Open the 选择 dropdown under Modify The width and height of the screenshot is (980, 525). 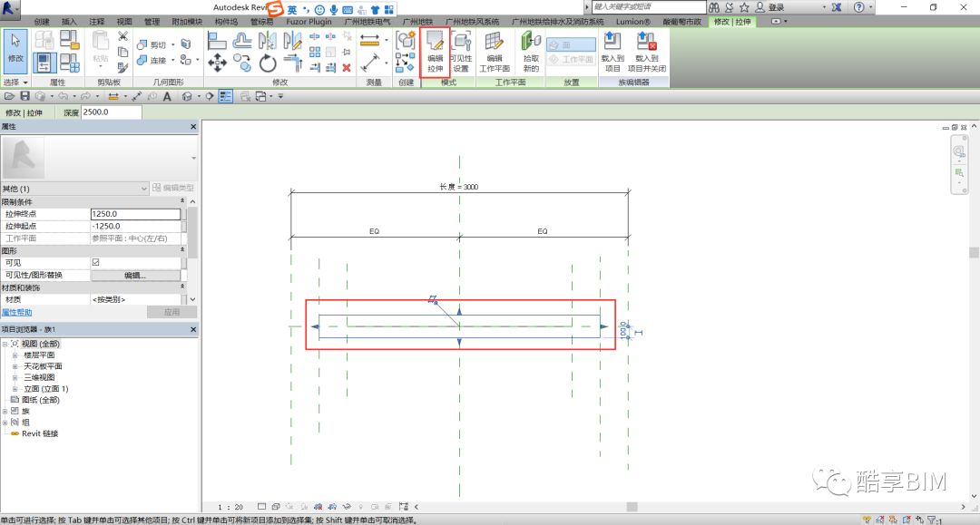pos(15,82)
